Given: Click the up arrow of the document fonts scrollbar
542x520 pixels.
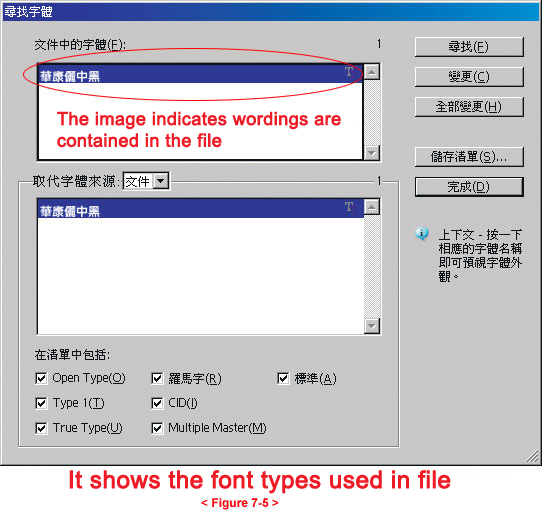Looking at the screenshot, I should click(372, 72).
